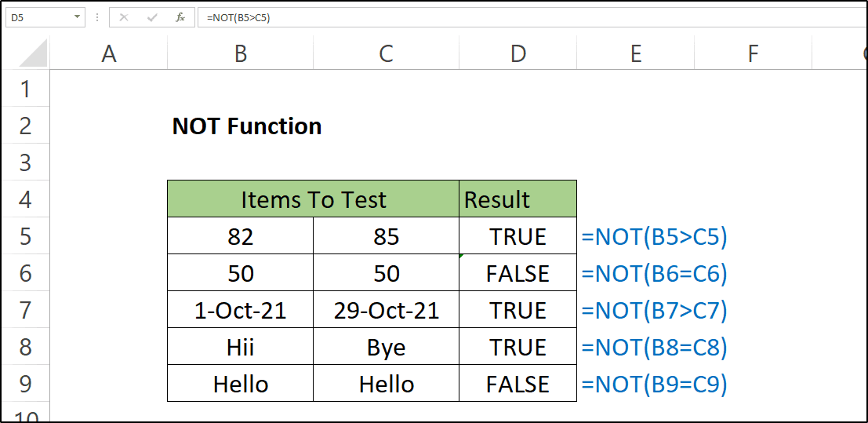Select the TRUE result in row 7
Image resolution: width=868 pixels, height=423 pixels.
pos(518,310)
